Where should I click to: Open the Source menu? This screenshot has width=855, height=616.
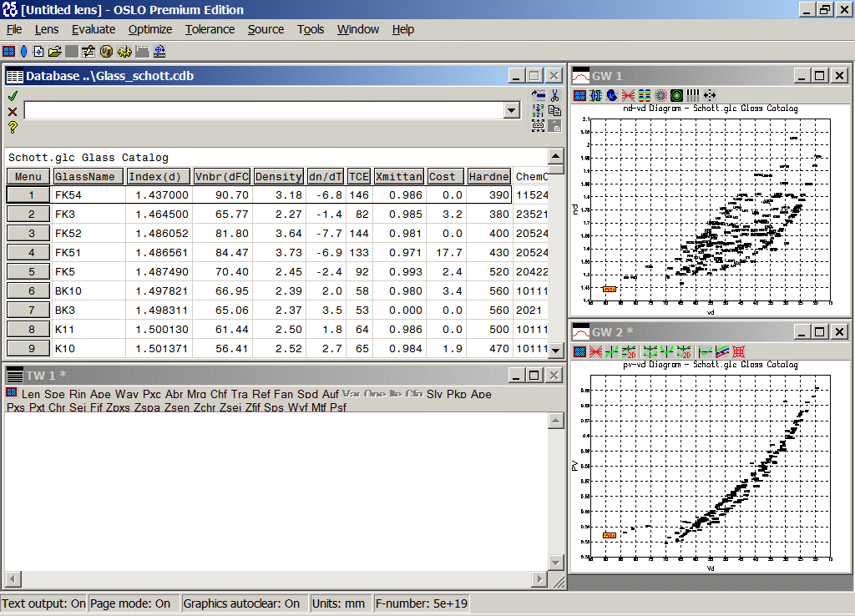coord(266,29)
